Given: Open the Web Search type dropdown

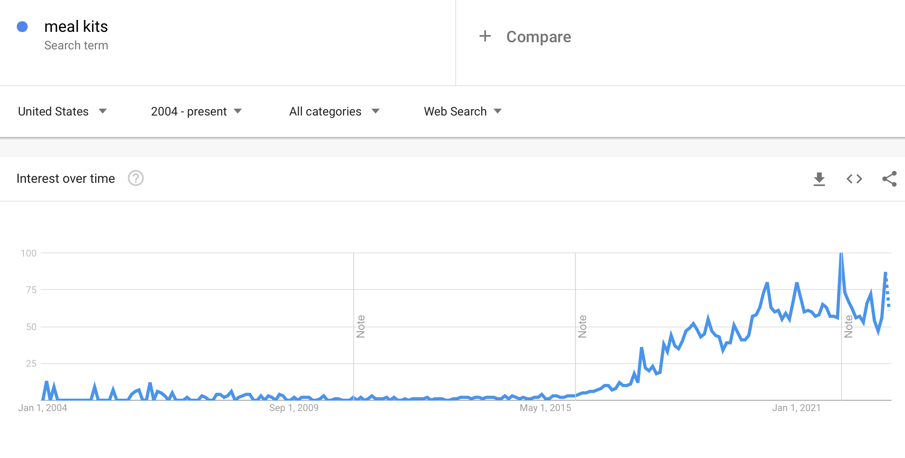Looking at the screenshot, I should 462,111.
